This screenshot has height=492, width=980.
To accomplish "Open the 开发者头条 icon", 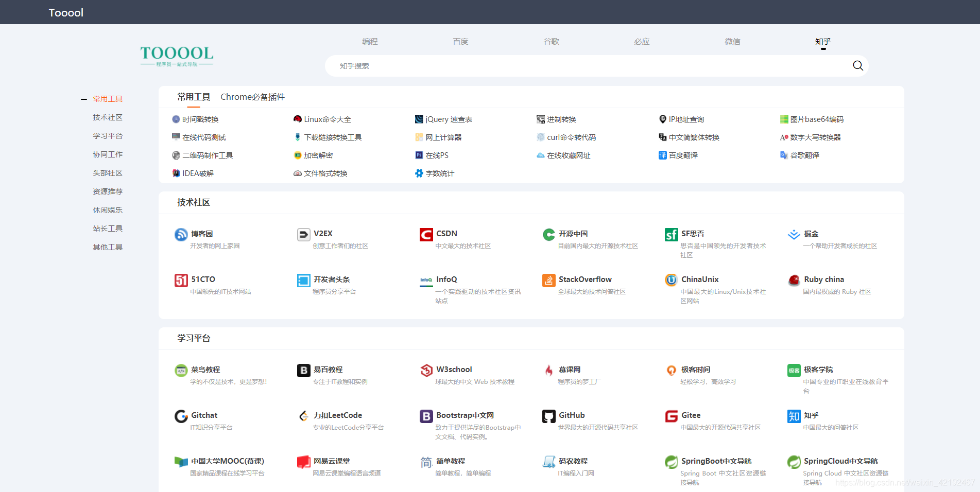I will coord(303,280).
